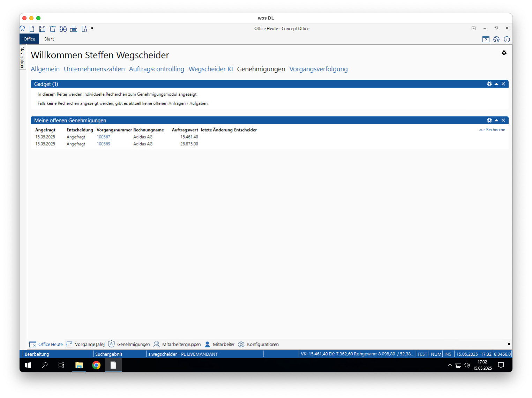Viewport: 532px width, 398px height.
Task: Open settings gear of Meine offenen Genehmigungen
Action: click(489, 120)
